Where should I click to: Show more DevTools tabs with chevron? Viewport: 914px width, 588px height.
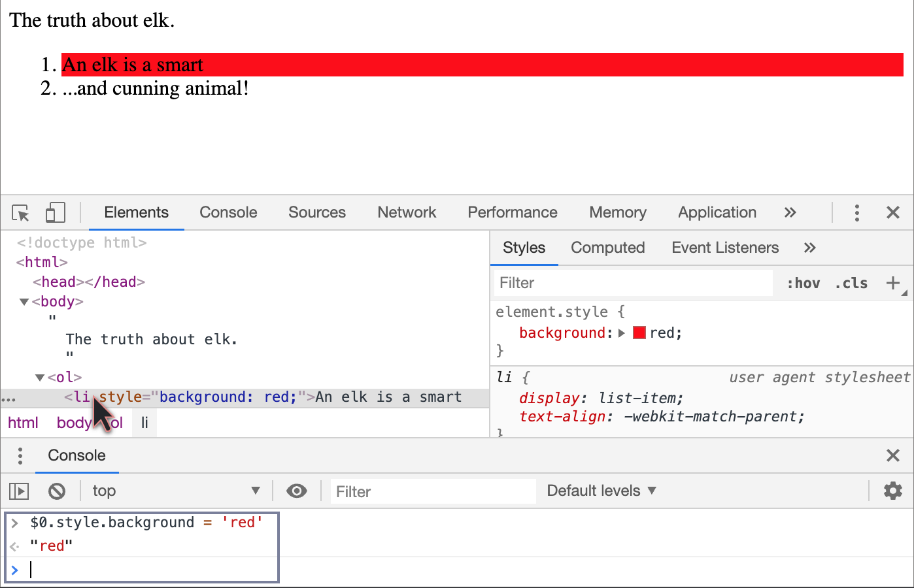click(x=790, y=213)
